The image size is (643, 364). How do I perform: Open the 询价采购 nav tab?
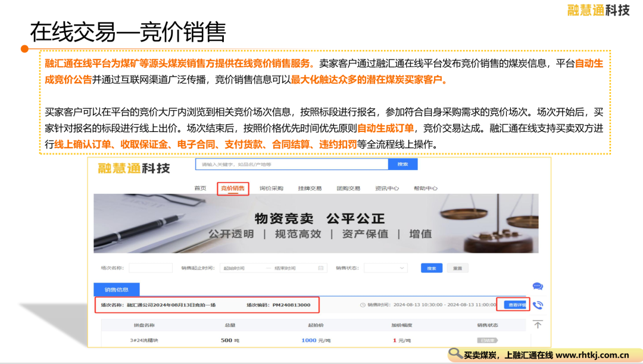(271, 189)
